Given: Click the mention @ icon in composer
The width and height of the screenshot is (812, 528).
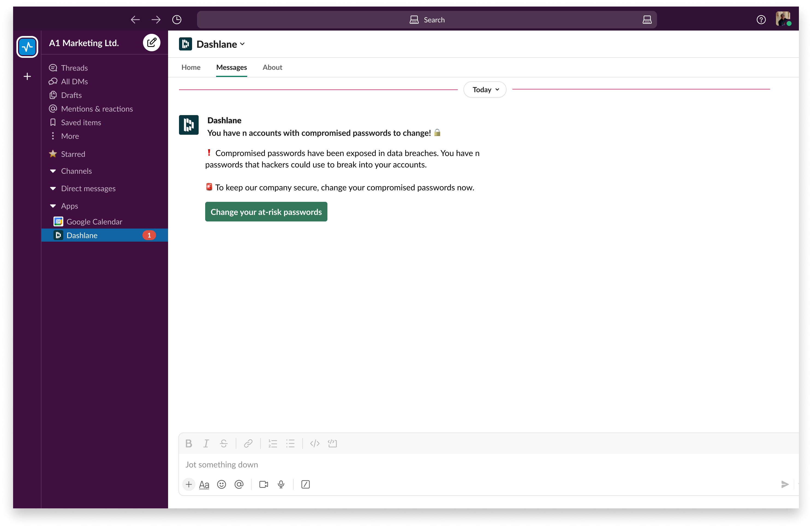Looking at the screenshot, I should 239,484.
